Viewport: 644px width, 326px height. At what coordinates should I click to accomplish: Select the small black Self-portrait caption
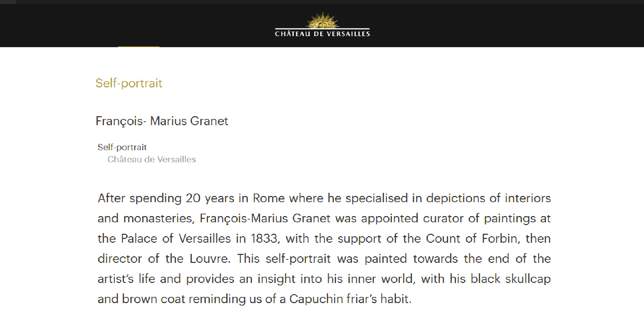[x=122, y=147]
